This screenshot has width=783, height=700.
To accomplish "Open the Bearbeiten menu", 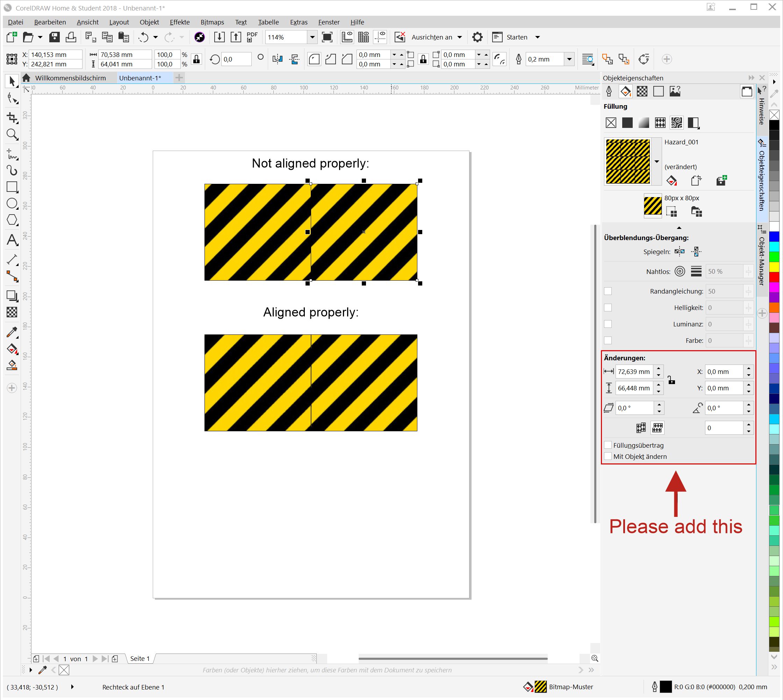I will [x=50, y=22].
